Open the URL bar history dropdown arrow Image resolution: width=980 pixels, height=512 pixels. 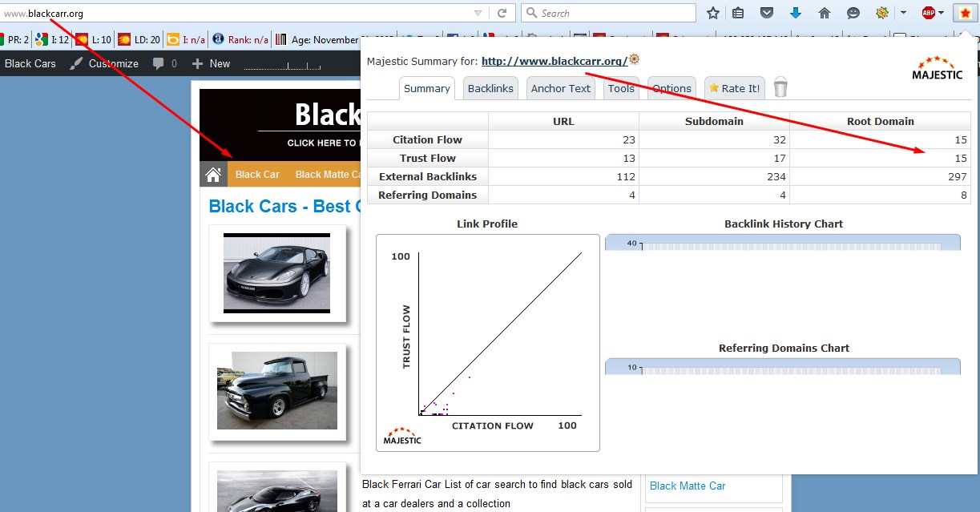(478, 13)
